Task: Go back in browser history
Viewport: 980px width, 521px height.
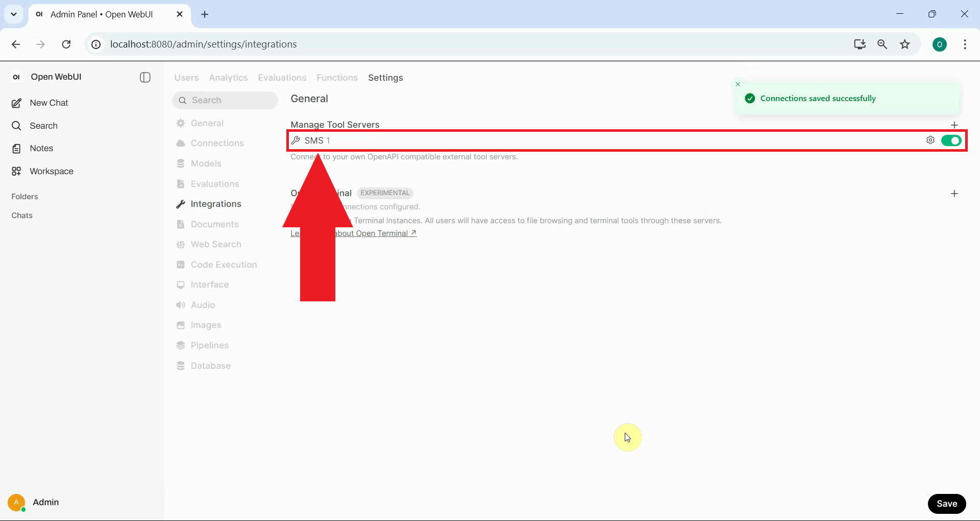Action: [16, 44]
